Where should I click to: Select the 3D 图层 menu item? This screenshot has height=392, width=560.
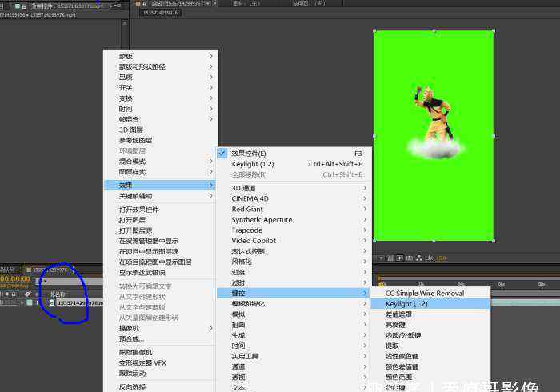160,130
